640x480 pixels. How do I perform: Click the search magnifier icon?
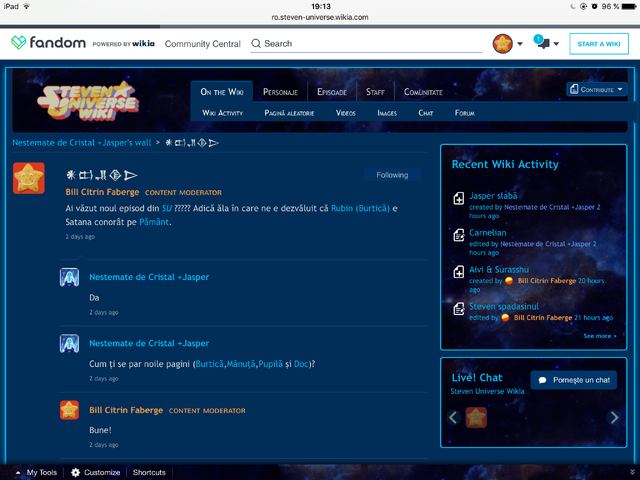[256, 43]
